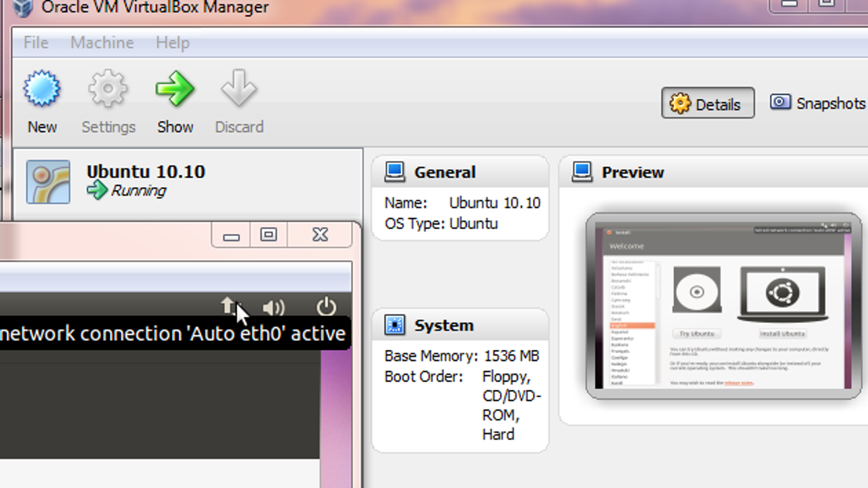This screenshot has width=868, height=488.
Task: Click the green Running status arrow icon
Action: (97, 190)
